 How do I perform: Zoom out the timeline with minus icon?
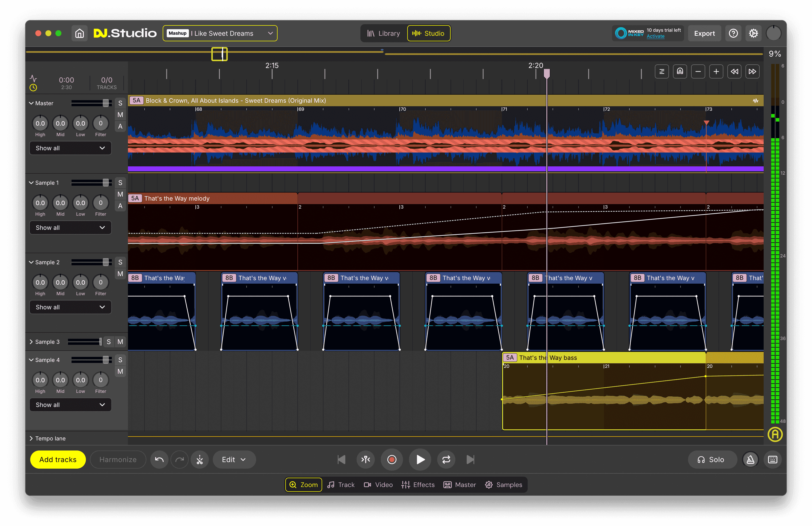pos(698,71)
